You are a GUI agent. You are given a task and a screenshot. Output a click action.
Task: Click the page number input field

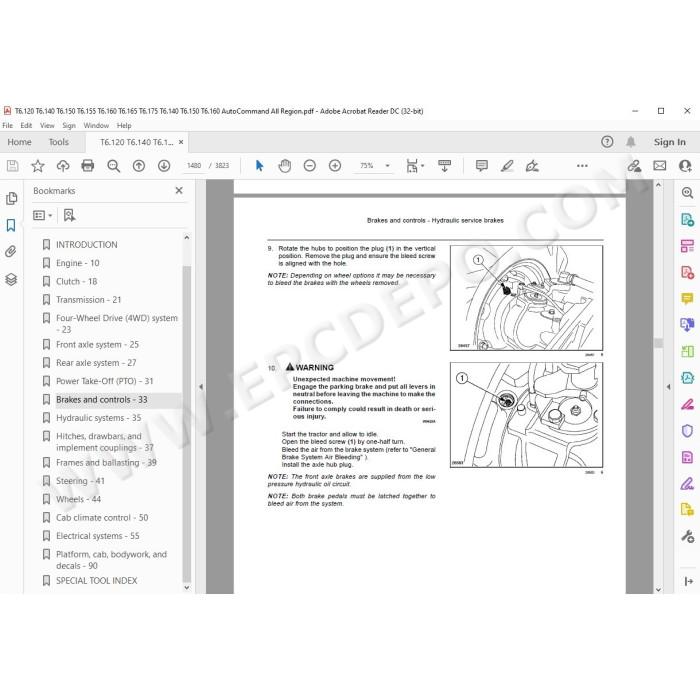[x=194, y=166]
